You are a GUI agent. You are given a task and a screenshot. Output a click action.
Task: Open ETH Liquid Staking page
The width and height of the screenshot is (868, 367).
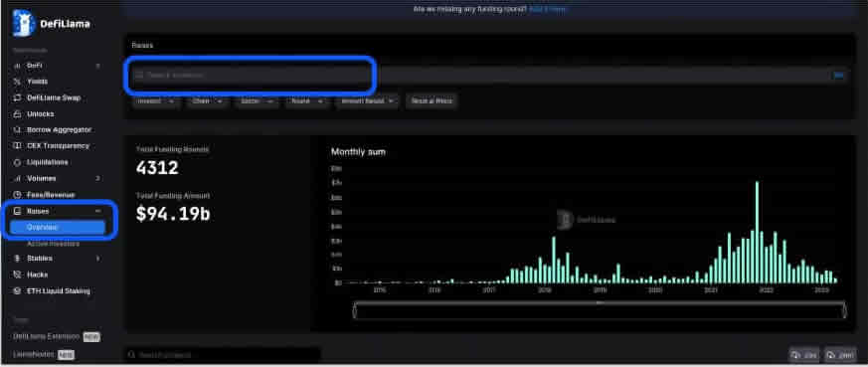coord(58,290)
